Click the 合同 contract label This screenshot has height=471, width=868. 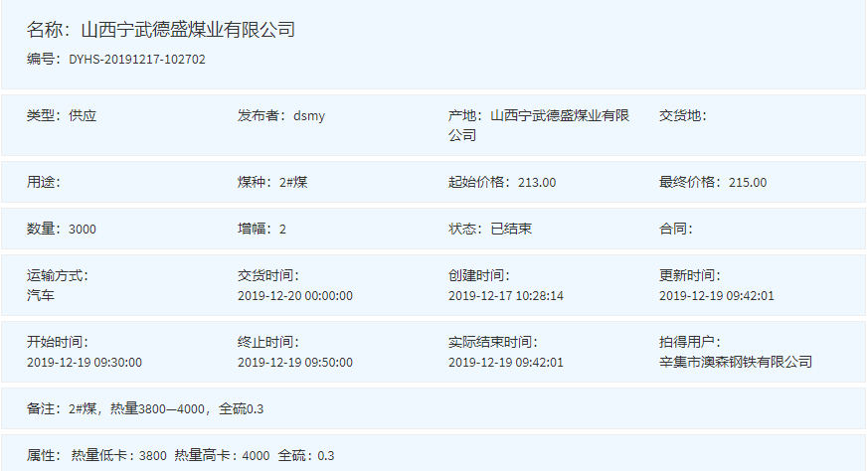pyautogui.click(x=675, y=229)
